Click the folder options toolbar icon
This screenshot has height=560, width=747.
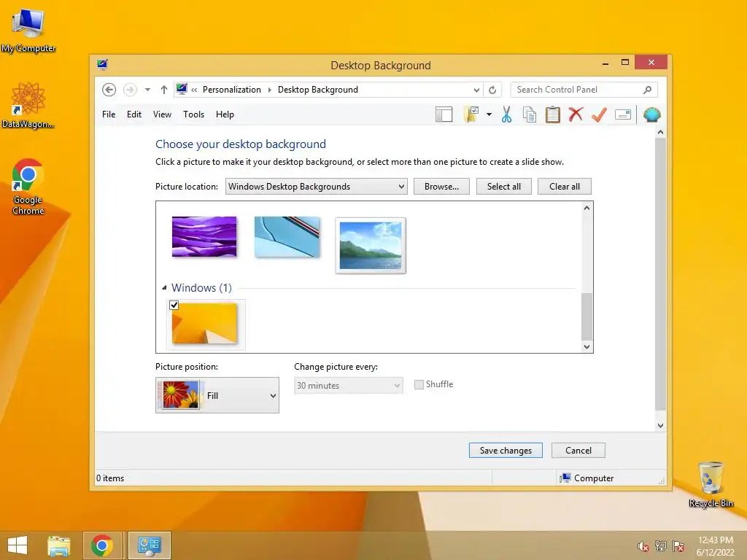[x=472, y=114]
